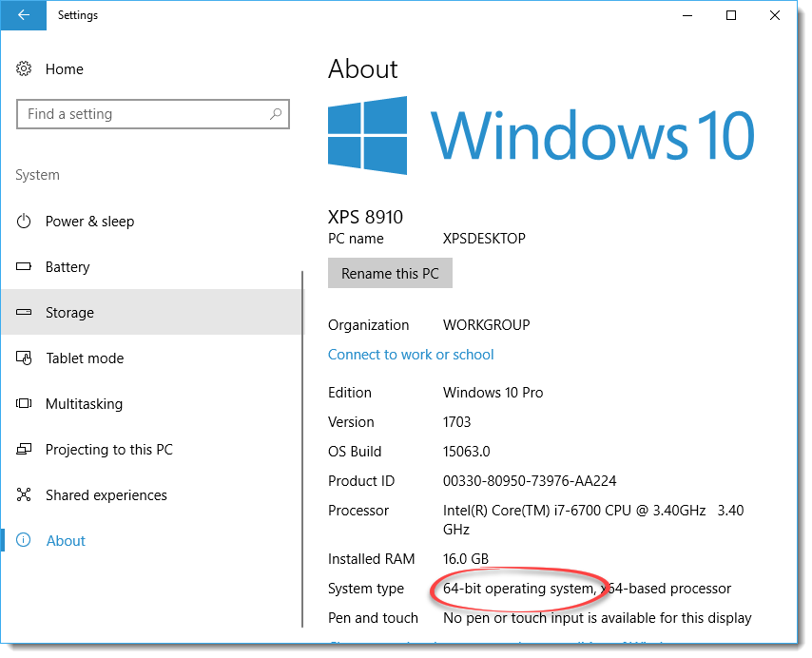Click the search magnifier in Find a setting
The height and width of the screenshot is (658, 812).
click(x=276, y=113)
